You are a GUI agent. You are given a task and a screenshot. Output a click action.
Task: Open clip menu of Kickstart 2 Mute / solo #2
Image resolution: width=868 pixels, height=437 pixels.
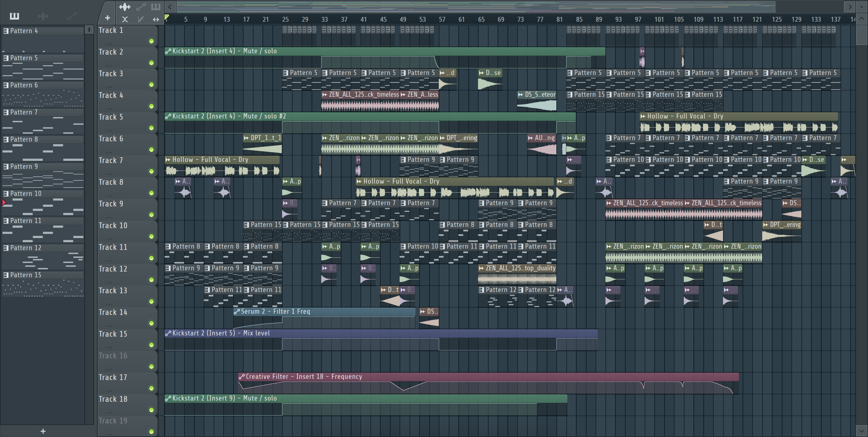168,116
